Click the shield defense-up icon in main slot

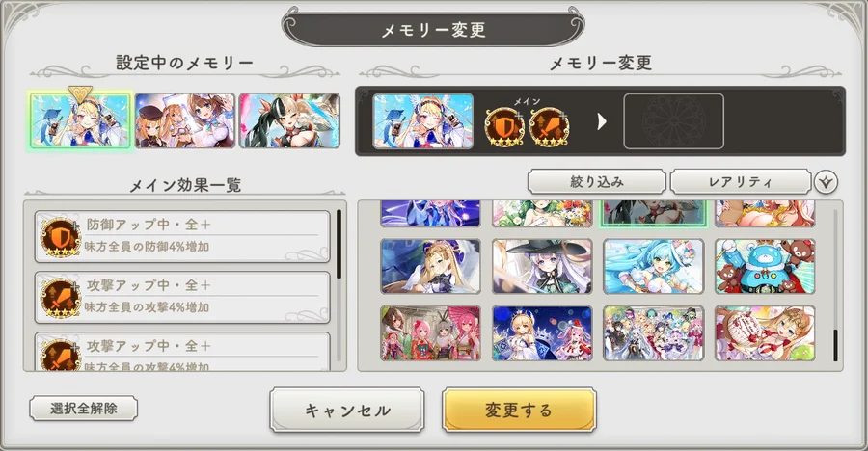coord(503,126)
